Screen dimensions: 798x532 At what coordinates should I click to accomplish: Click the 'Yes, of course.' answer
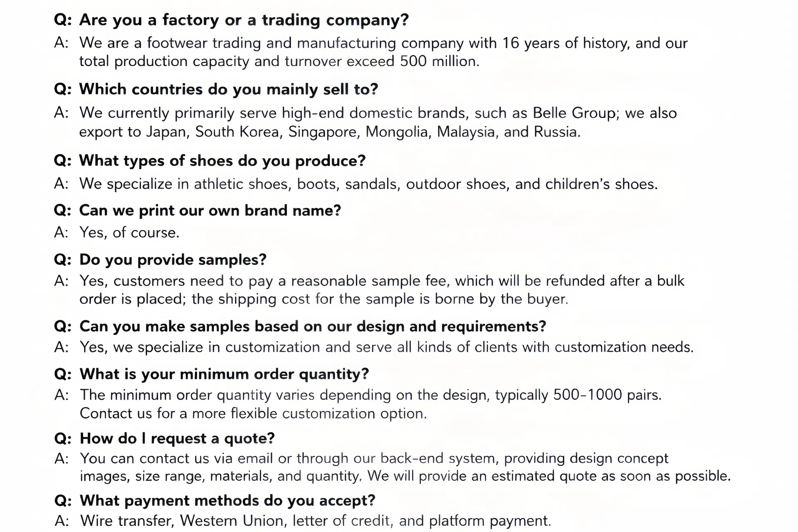[129, 233]
